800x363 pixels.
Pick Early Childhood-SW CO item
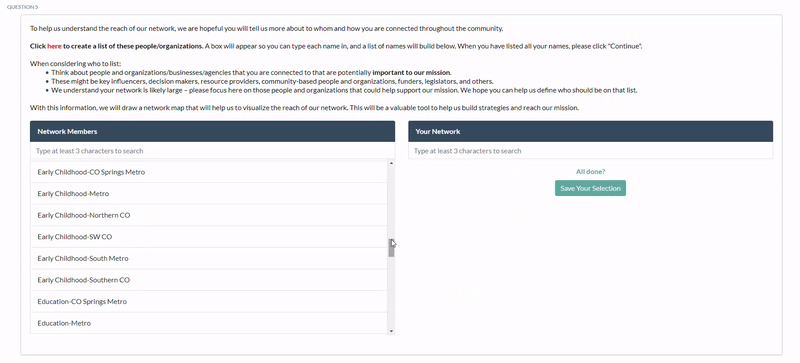(x=209, y=237)
